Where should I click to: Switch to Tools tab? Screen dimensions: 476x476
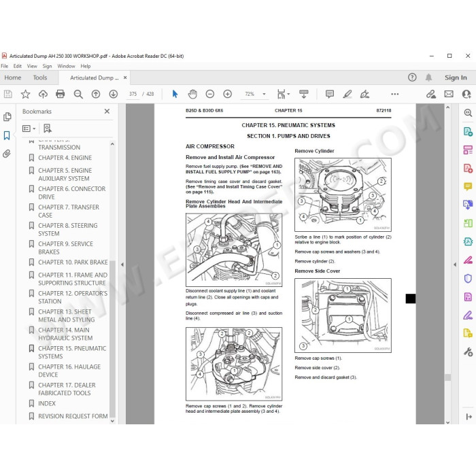[x=40, y=78]
